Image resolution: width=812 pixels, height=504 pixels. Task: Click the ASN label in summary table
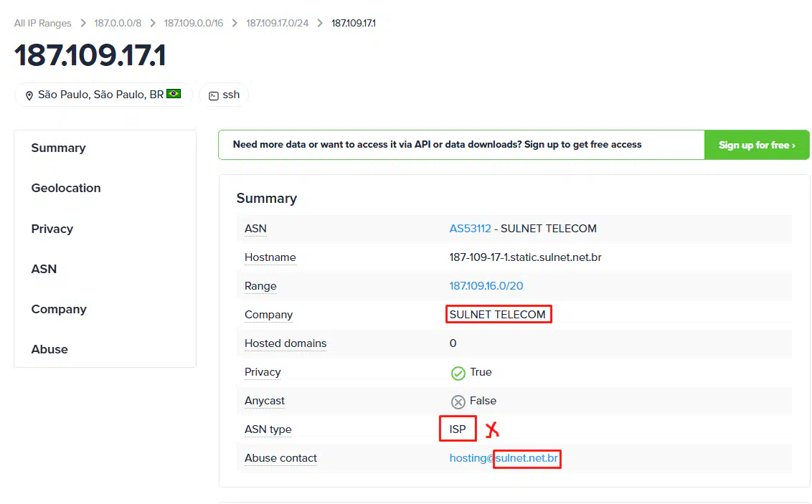coord(255,228)
